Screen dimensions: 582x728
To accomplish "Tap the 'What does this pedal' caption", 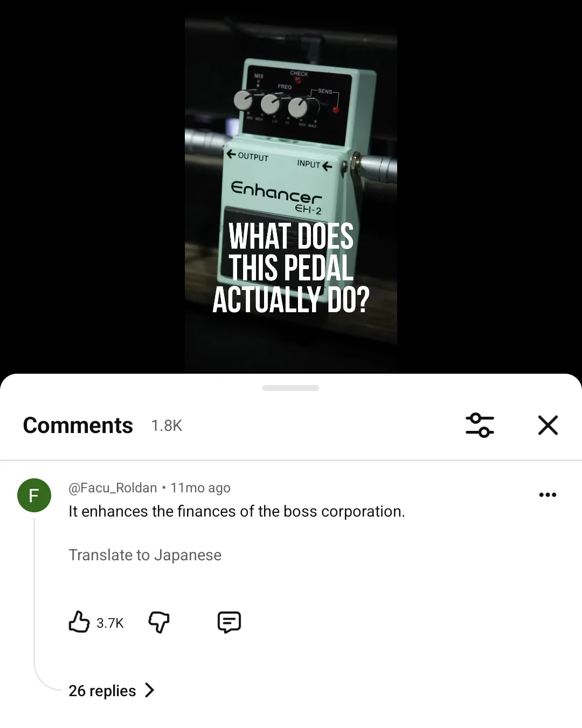I will [x=291, y=268].
